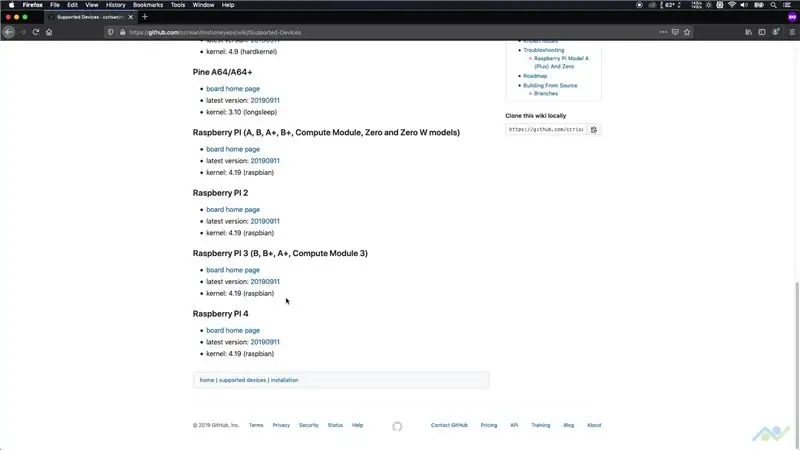Open the Window menu

pyautogui.click(x=203, y=5)
